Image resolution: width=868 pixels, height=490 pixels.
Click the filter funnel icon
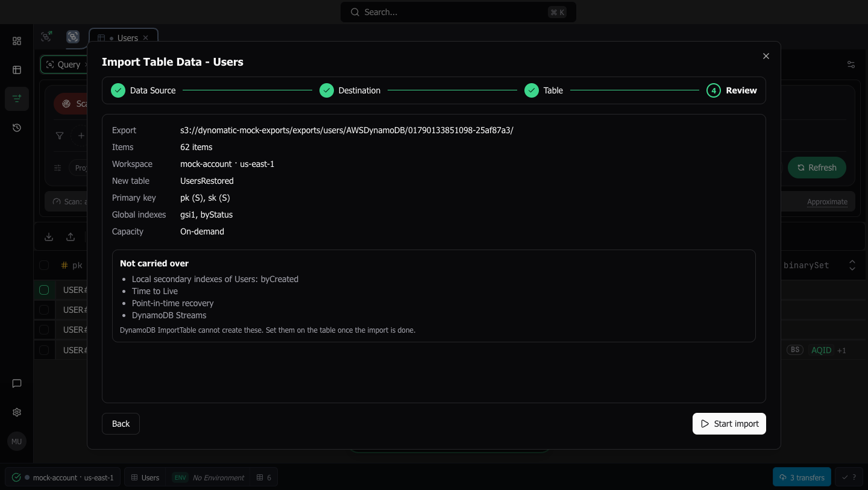click(60, 136)
